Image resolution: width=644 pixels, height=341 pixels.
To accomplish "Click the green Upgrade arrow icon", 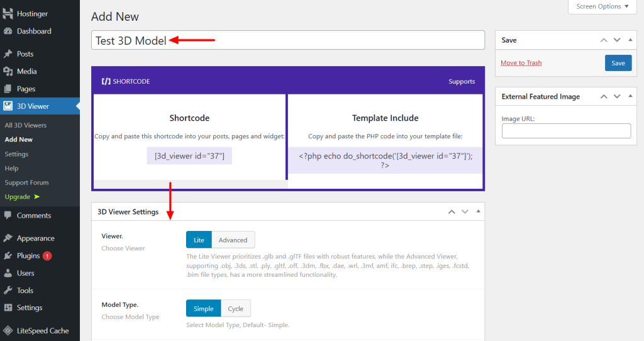I will pos(37,197).
